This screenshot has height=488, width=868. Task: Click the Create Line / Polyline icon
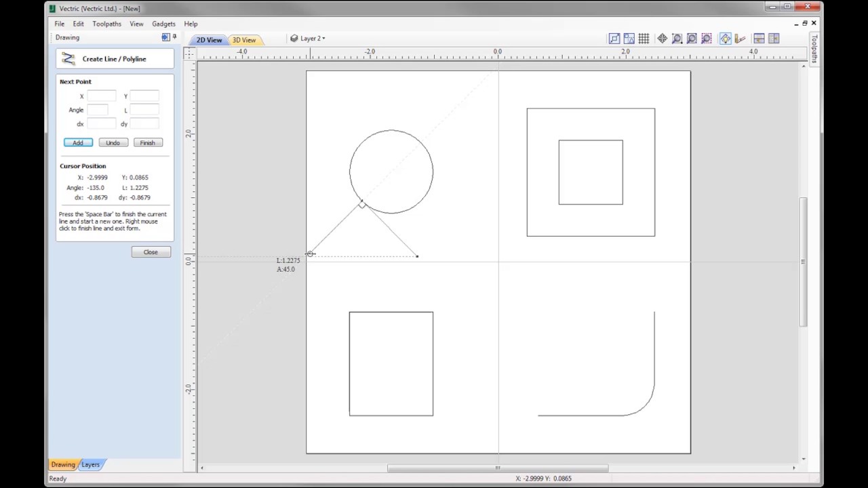pos(68,59)
